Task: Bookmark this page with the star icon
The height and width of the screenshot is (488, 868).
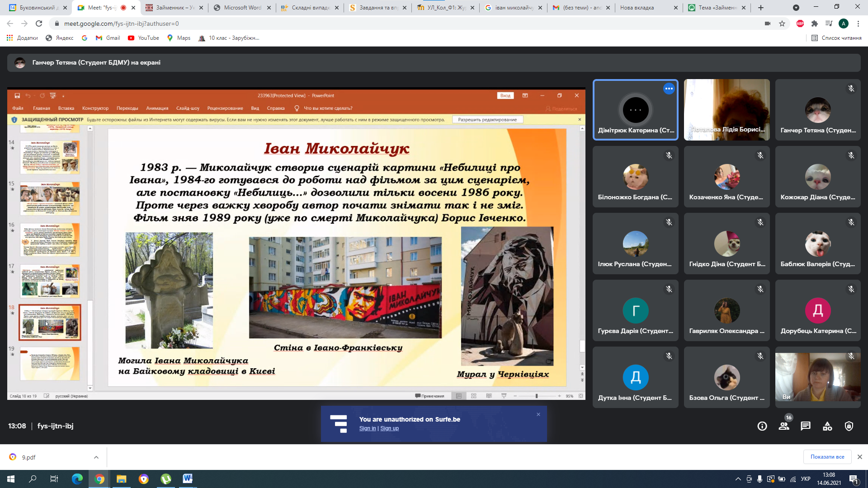Action: point(782,23)
